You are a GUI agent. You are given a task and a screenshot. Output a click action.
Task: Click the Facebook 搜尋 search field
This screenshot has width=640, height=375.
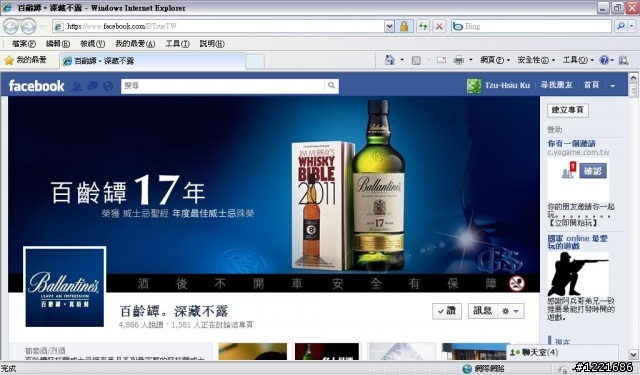[223, 86]
